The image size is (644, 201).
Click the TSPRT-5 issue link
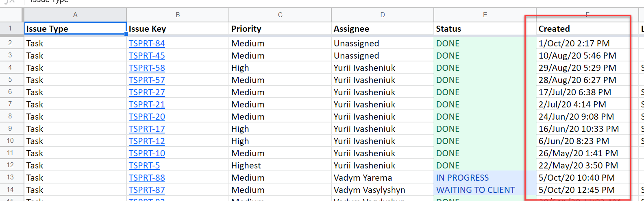click(x=144, y=166)
